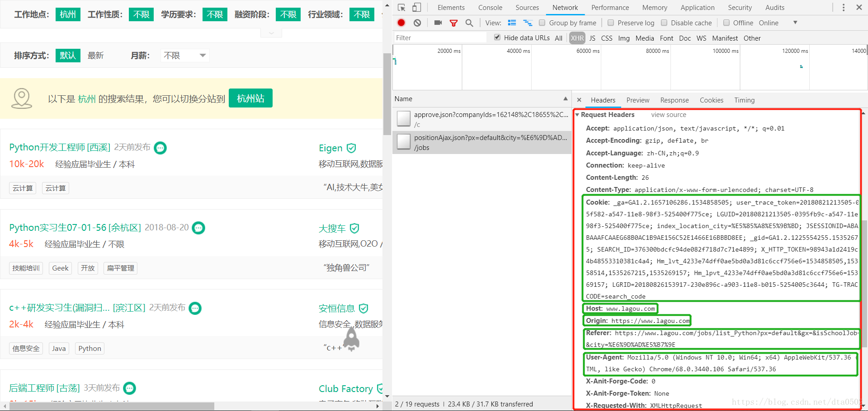
Task: Click verified shield next to 大搜车
Action: click(354, 228)
